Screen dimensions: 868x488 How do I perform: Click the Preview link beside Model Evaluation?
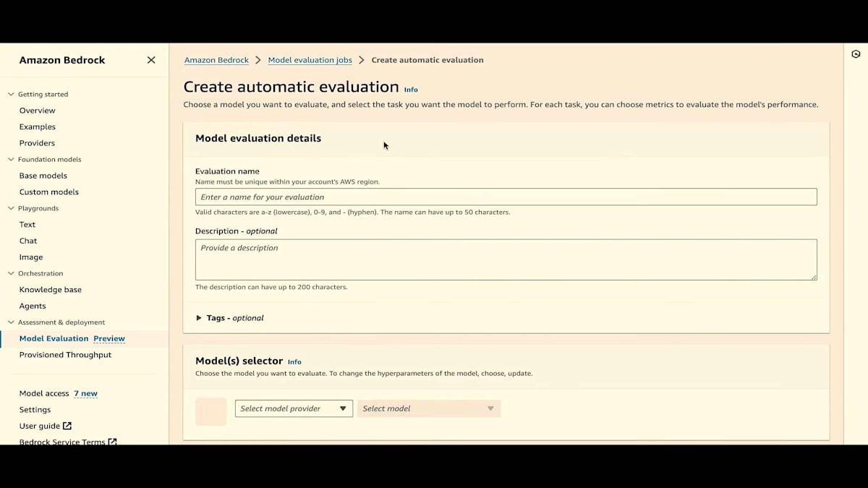point(109,338)
